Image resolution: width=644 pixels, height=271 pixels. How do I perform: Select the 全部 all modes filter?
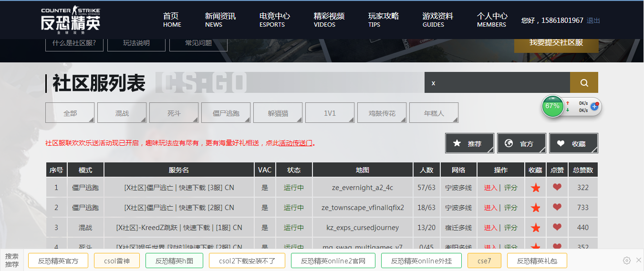(70, 113)
